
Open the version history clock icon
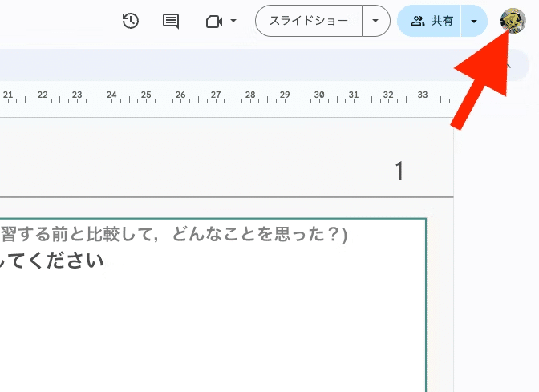pyautogui.click(x=130, y=21)
